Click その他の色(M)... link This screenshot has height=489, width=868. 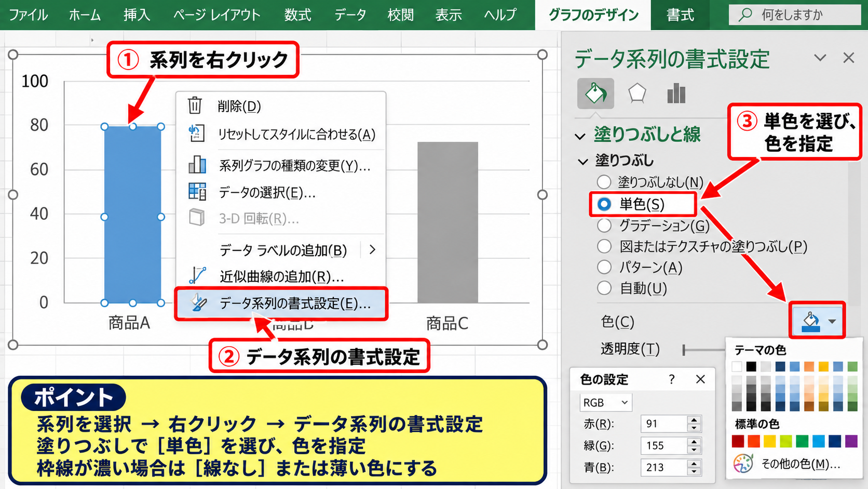point(801,464)
